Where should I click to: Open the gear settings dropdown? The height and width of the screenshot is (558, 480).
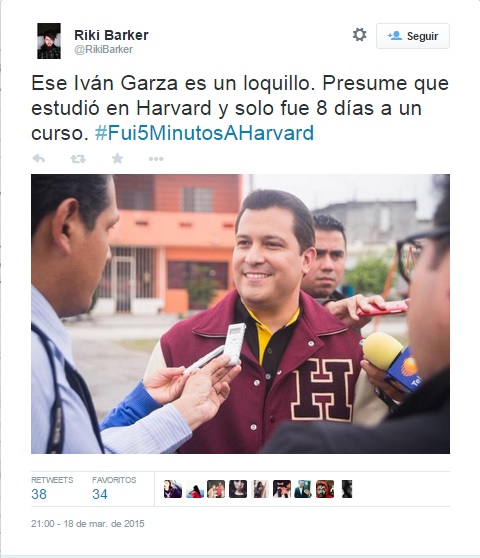point(359,35)
